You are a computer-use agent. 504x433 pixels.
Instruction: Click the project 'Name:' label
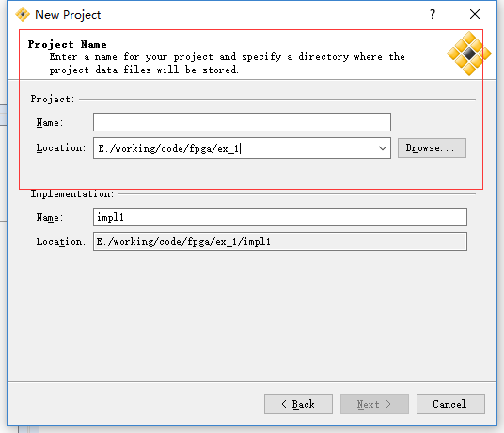50,123
